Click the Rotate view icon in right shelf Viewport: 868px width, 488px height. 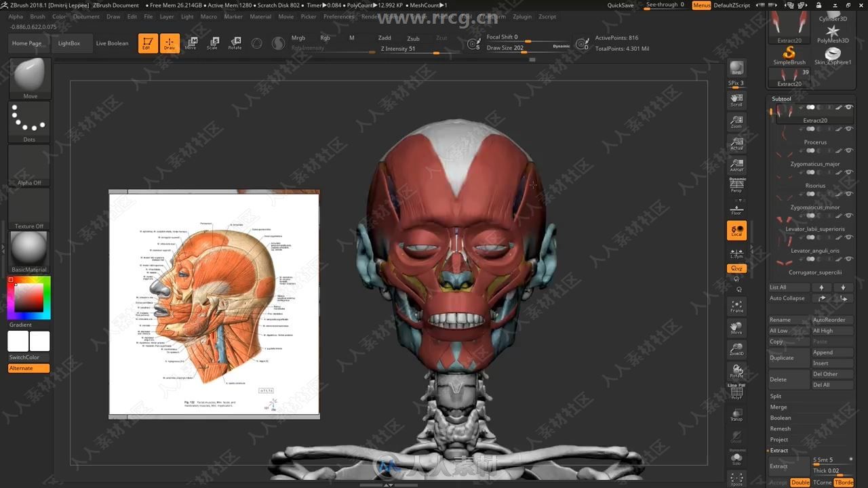click(736, 371)
